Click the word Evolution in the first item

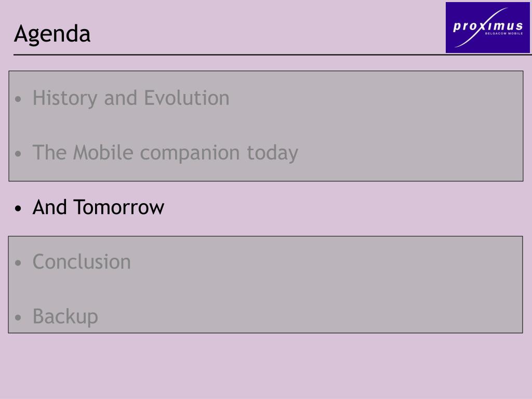coord(187,98)
